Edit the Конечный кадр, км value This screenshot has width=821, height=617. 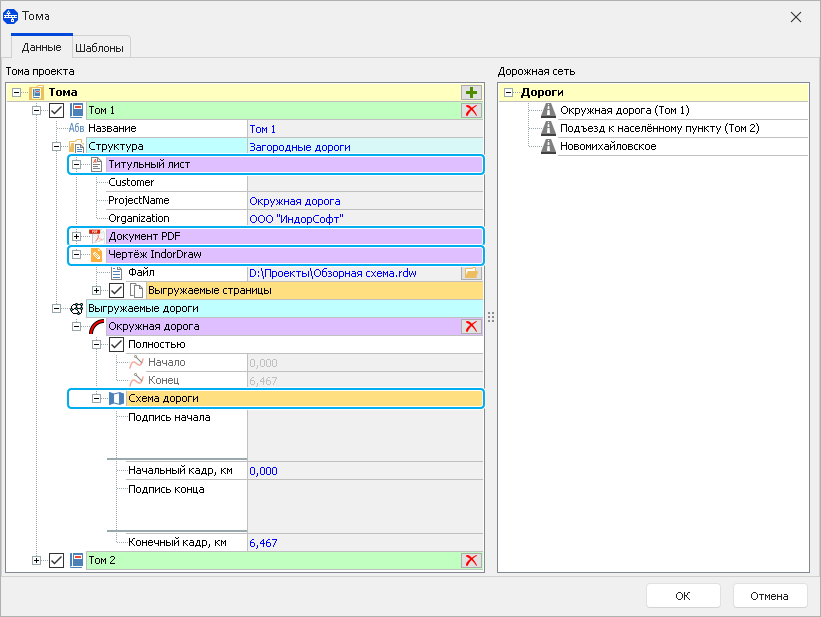365,543
